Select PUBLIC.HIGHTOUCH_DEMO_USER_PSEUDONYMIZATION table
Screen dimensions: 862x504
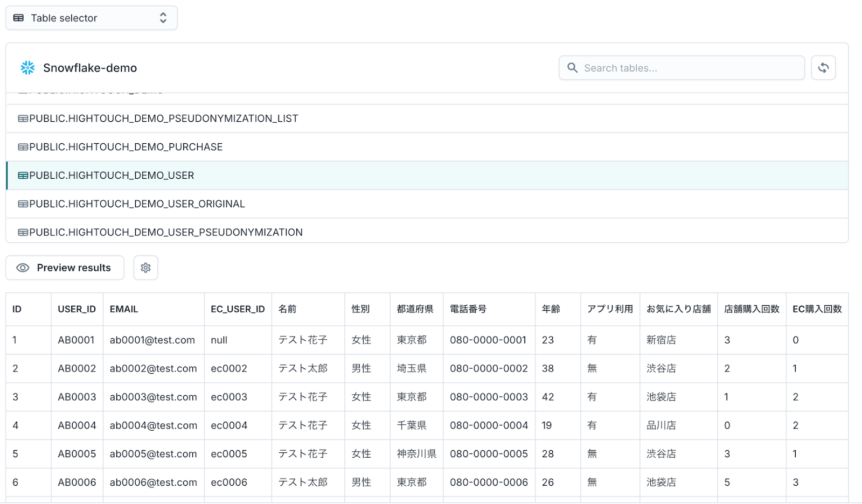pos(427,232)
